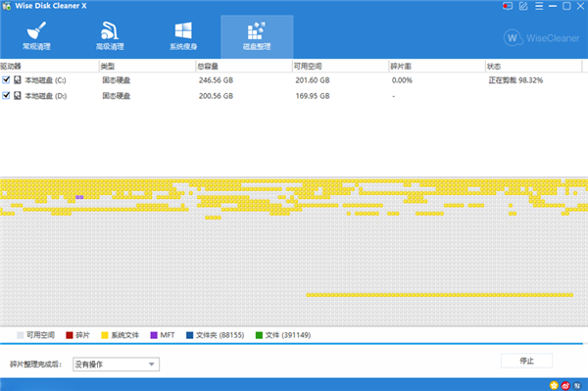Screen dimensions: 588x391
Task: Click the long yellow block row in disk map
Action: point(439,295)
